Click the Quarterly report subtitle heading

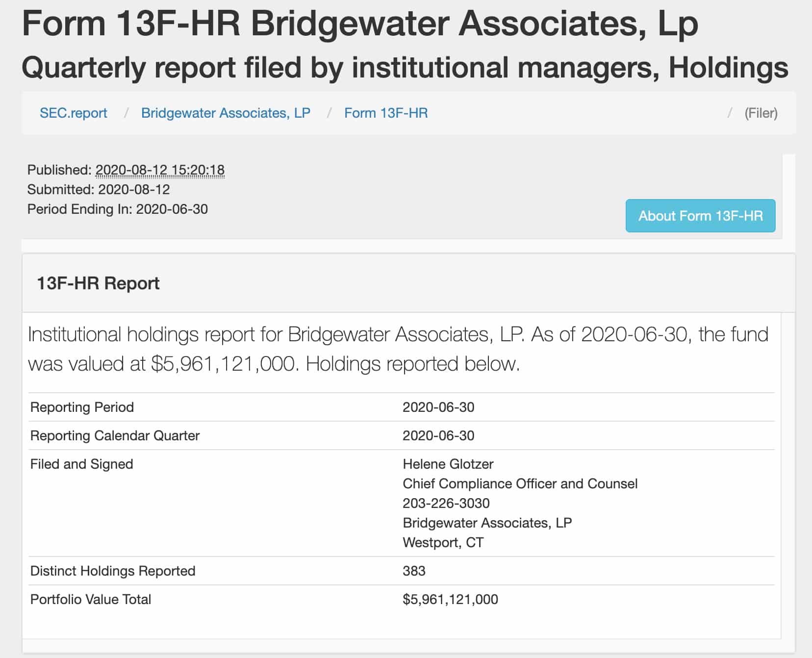pos(405,68)
